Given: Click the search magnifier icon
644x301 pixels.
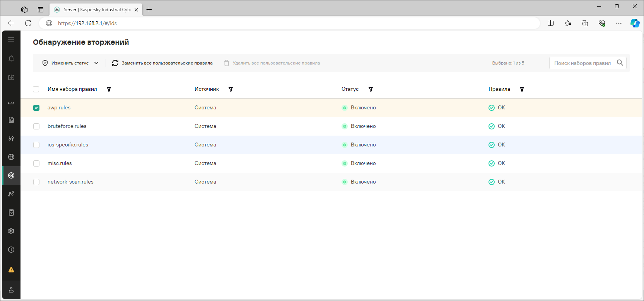Looking at the screenshot, I should pyautogui.click(x=620, y=63).
